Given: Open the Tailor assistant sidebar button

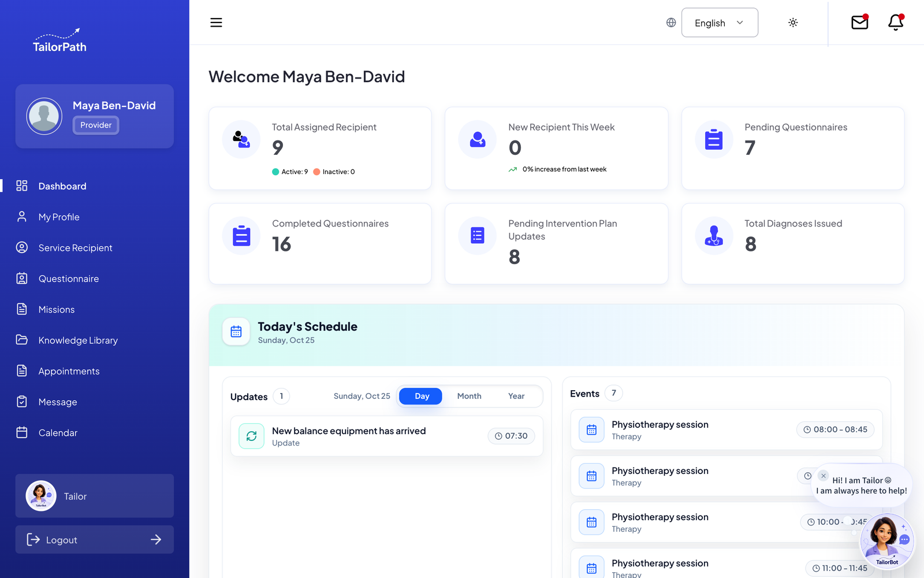Looking at the screenshot, I should pyautogui.click(x=95, y=496).
